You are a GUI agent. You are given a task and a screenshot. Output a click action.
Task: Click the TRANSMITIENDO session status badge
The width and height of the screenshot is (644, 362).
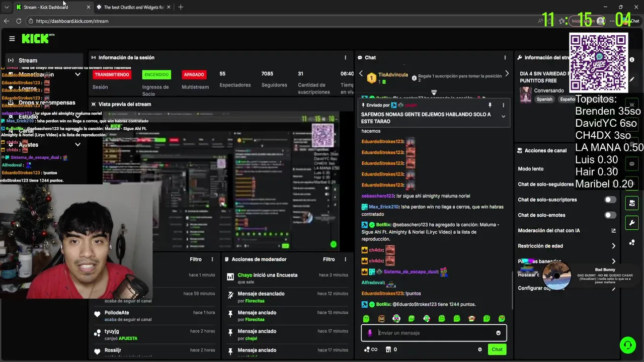pyautogui.click(x=112, y=75)
